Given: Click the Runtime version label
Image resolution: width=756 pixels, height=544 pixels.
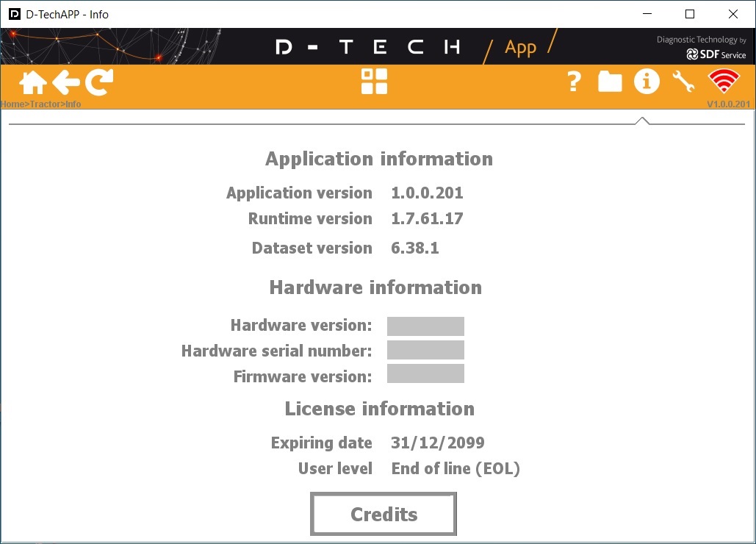Looking at the screenshot, I should [x=310, y=219].
